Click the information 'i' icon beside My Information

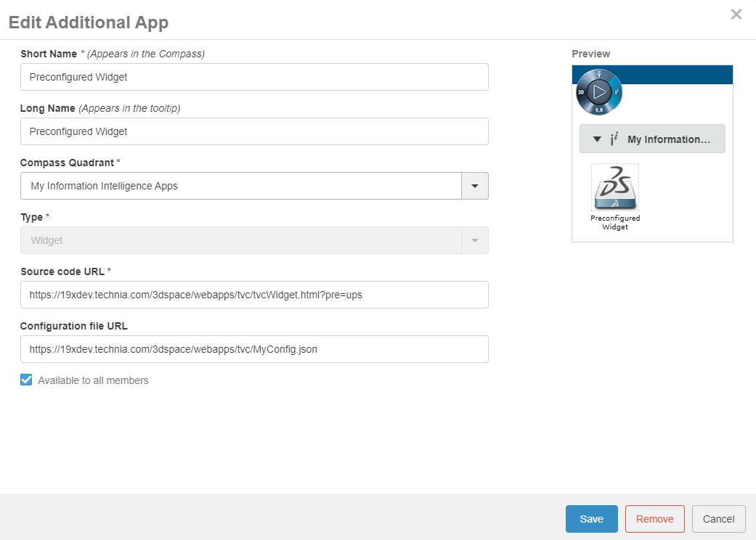[614, 139]
